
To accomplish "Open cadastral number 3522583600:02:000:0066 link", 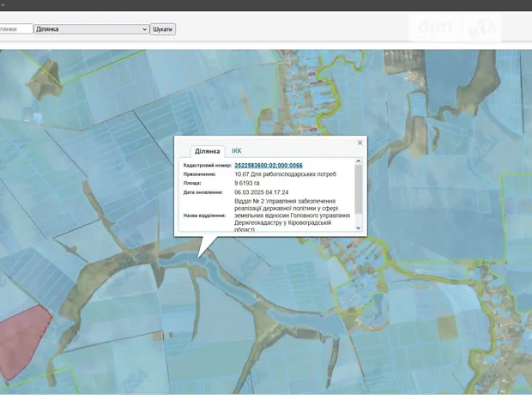I will [268, 165].
